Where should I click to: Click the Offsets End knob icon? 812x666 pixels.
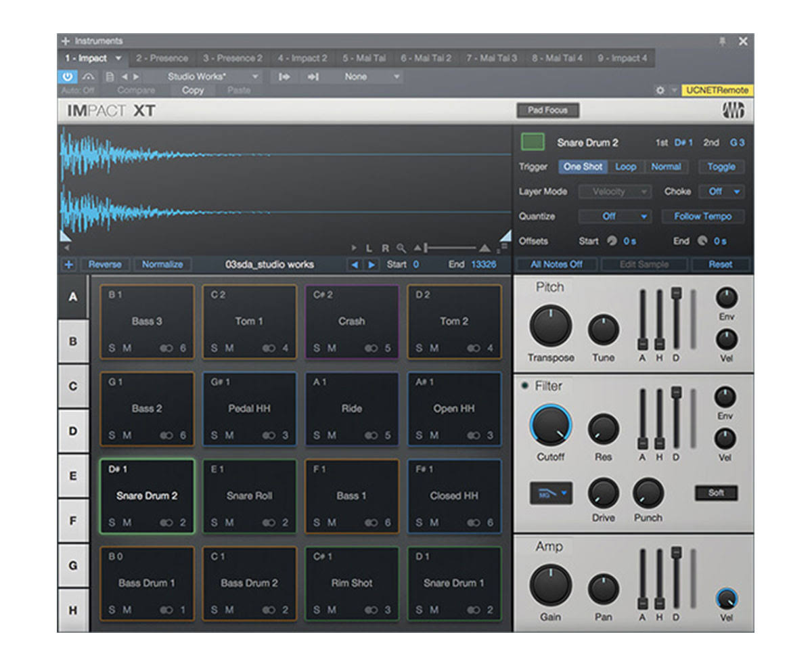click(x=702, y=241)
